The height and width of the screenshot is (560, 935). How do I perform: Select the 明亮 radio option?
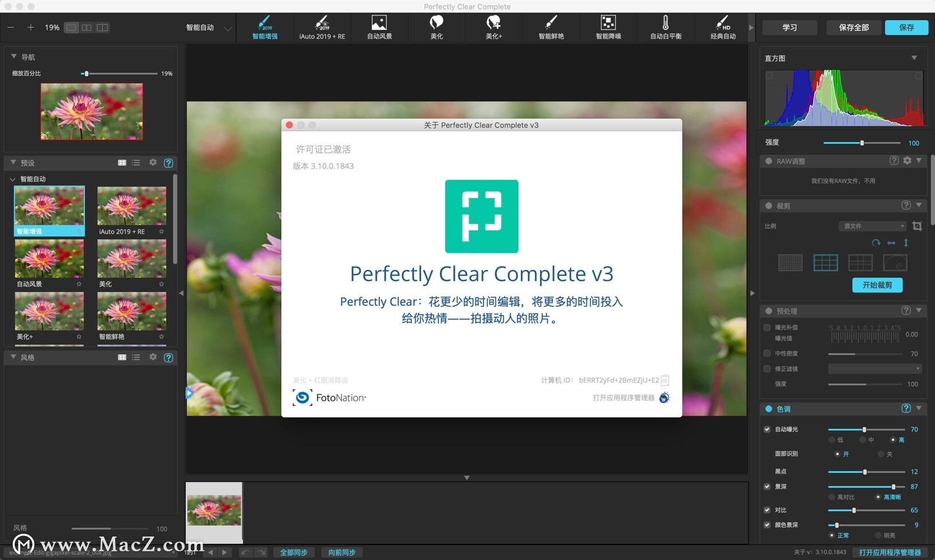878,535
